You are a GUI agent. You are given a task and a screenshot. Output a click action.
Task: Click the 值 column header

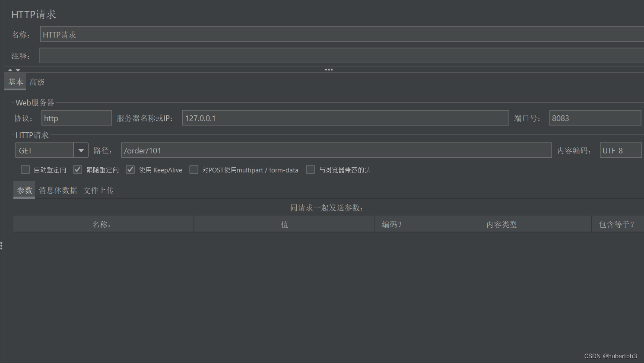coord(285,224)
